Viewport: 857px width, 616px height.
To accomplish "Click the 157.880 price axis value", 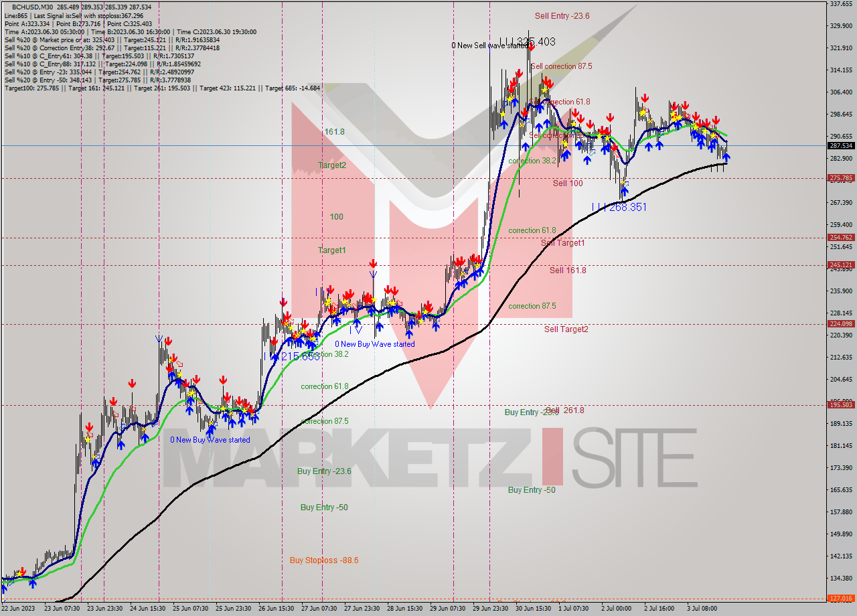I will tap(841, 512).
